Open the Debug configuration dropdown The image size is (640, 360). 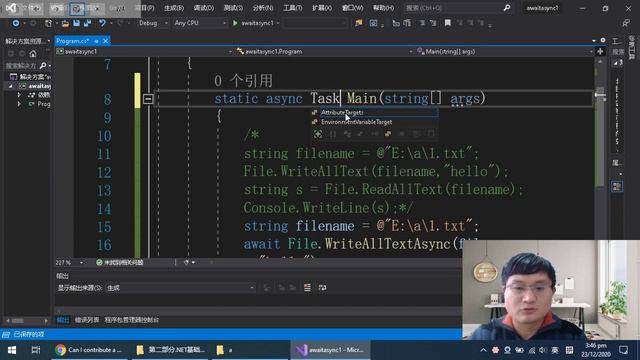pyautogui.click(x=153, y=23)
